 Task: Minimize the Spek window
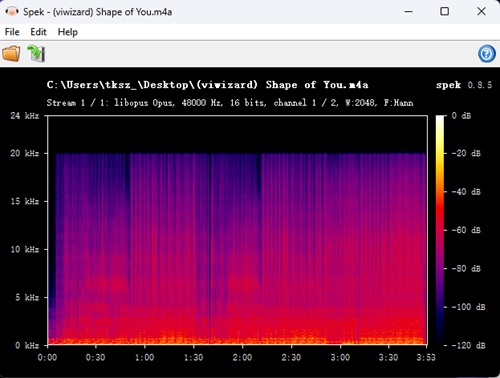pyautogui.click(x=408, y=12)
